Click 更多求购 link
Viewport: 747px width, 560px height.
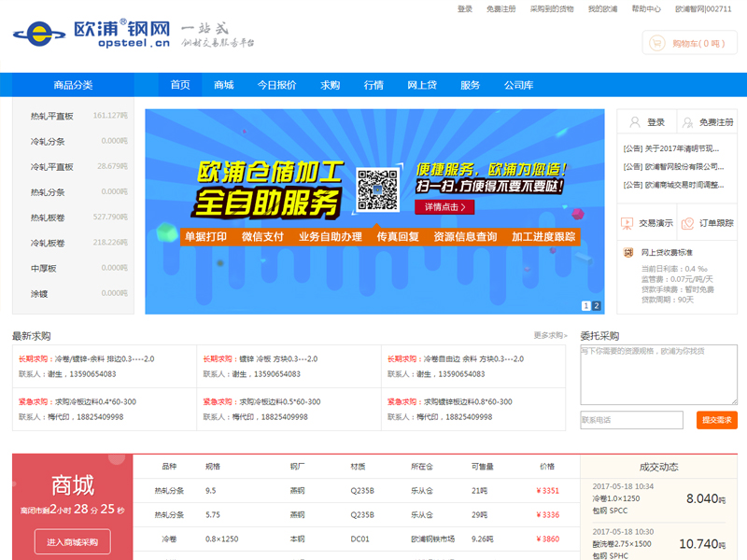(x=550, y=335)
